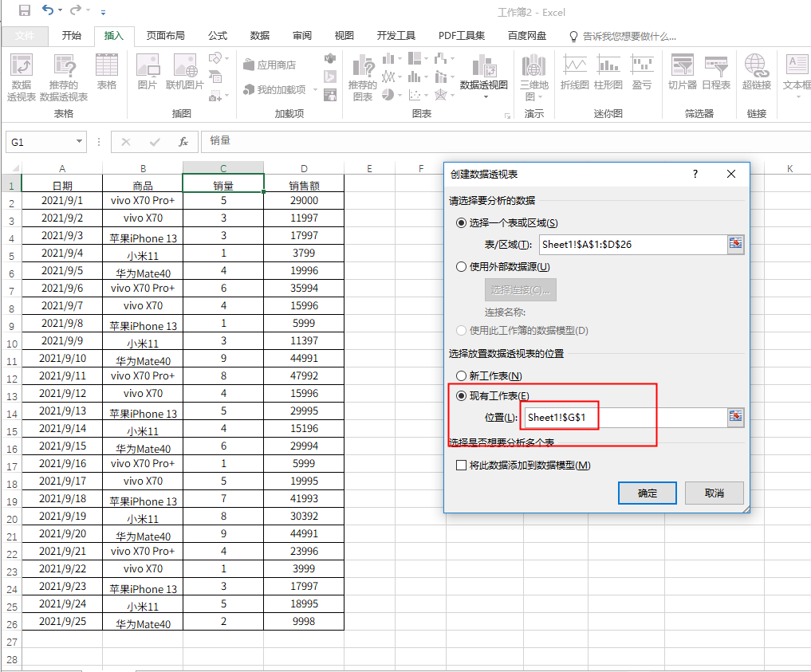Select the radio 选择一个表或区域

[461, 222]
